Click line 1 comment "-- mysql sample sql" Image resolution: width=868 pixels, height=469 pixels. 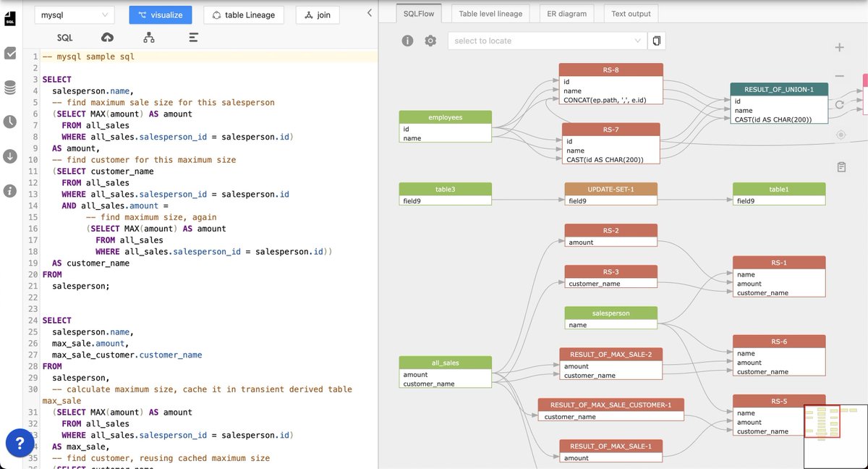pyautogui.click(x=88, y=56)
